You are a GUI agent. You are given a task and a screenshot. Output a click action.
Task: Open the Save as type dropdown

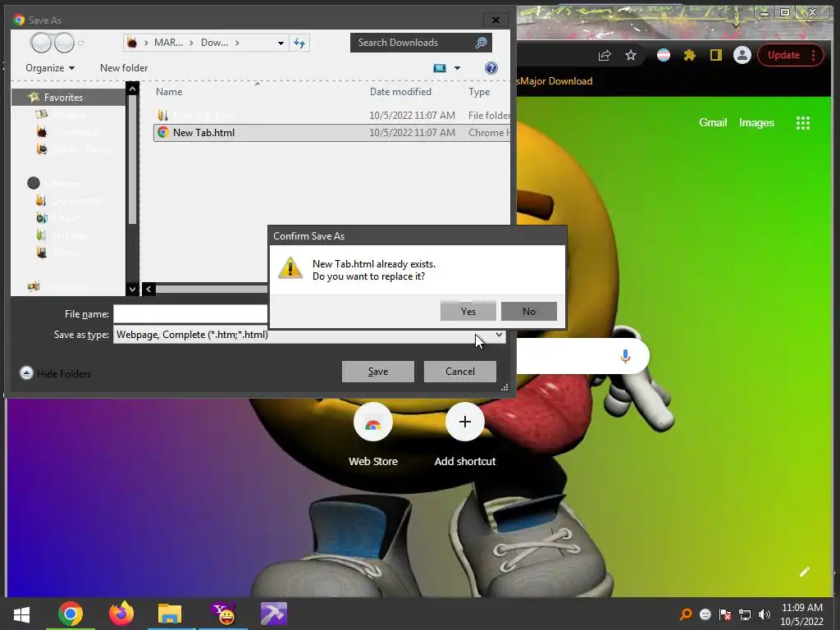(x=499, y=335)
